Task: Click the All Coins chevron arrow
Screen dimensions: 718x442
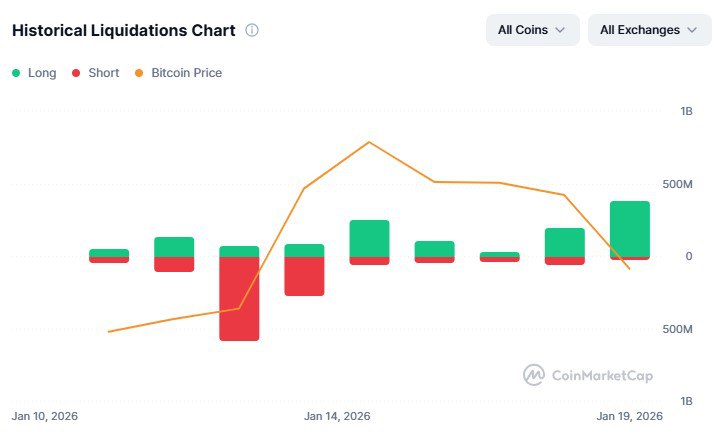Action: 560,30
